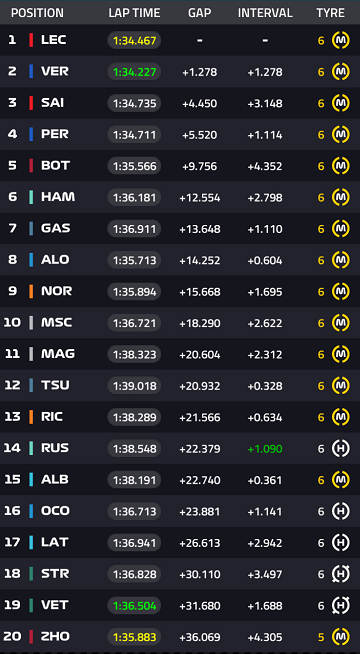Click Vettel's hard tyre icon
Screen dimensions: 360x654
point(340,606)
